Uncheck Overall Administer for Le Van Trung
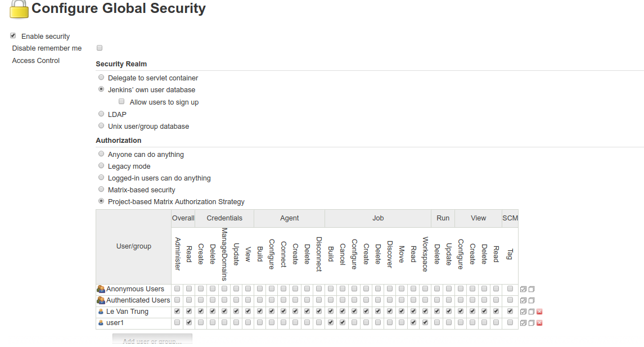The height and width of the screenshot is (347, 644). click(177, 311)
